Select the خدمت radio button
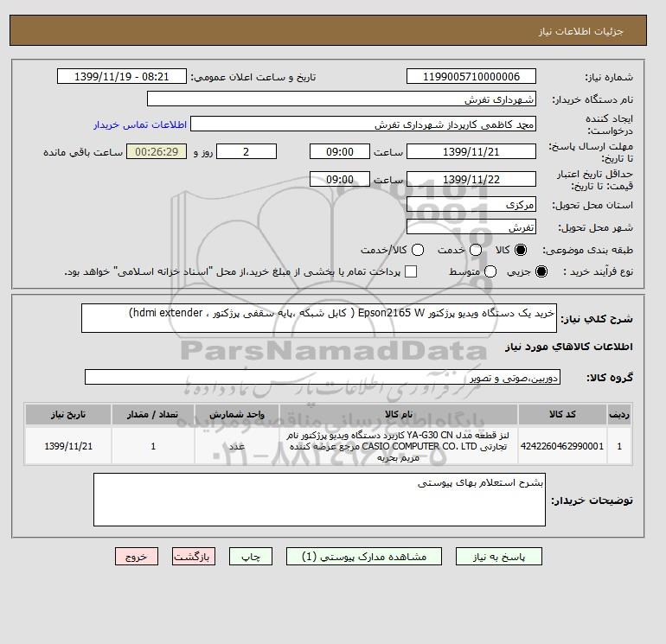 coord(476,250)
